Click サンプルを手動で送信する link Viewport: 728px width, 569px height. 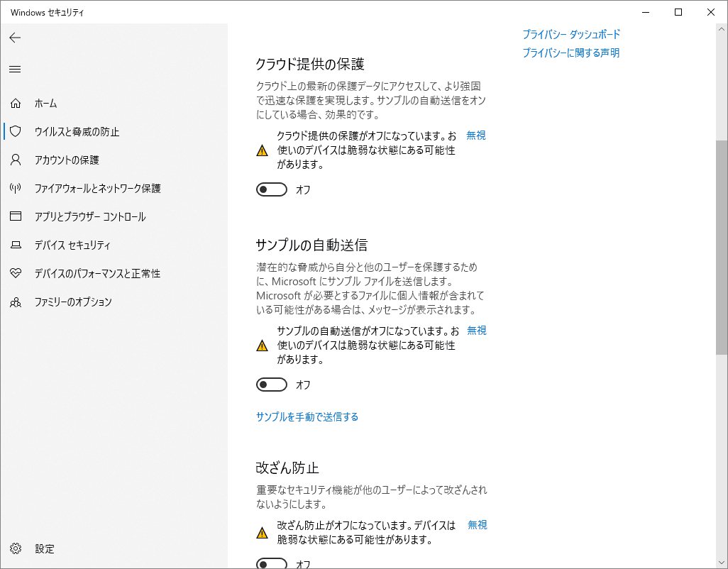(x=307, y=416)
